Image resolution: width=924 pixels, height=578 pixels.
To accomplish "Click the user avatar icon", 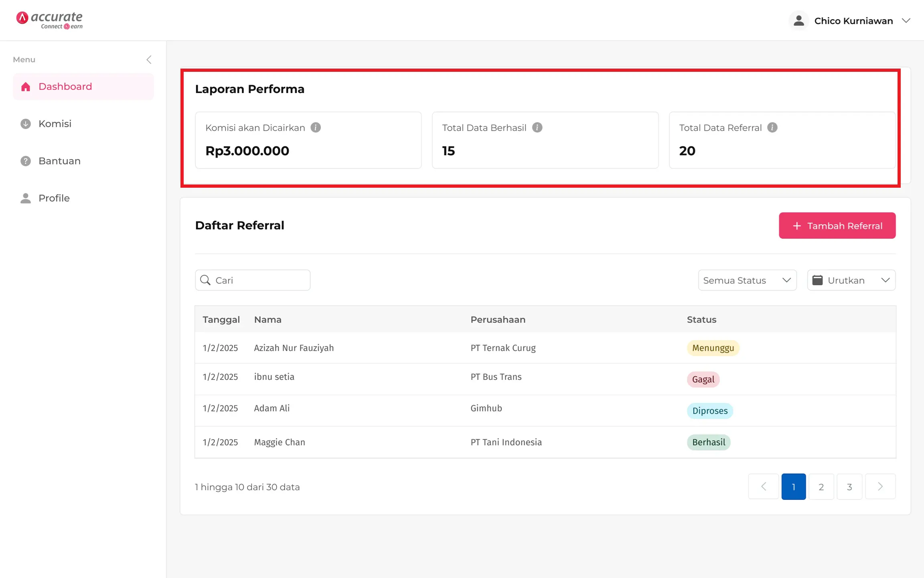I will pyautogui.click(x=798, y=21).
